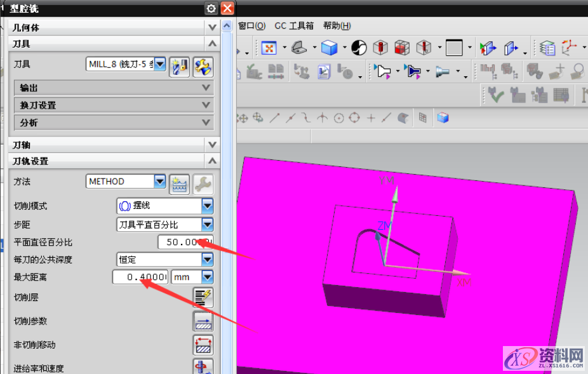Click the edit/display tool icon
The height and width of the screenshot is (374, 588).
click(x=203, y=66)
